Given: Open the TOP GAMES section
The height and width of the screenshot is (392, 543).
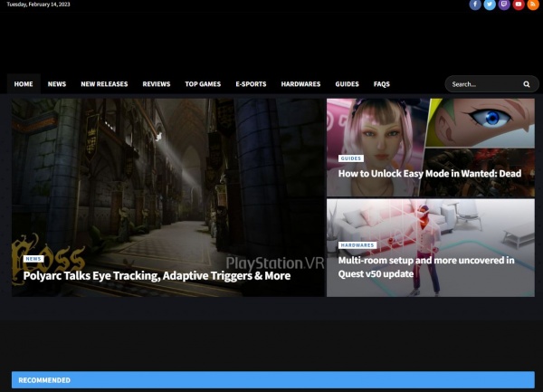Looking at the screenshot, I should coord(203,84).
